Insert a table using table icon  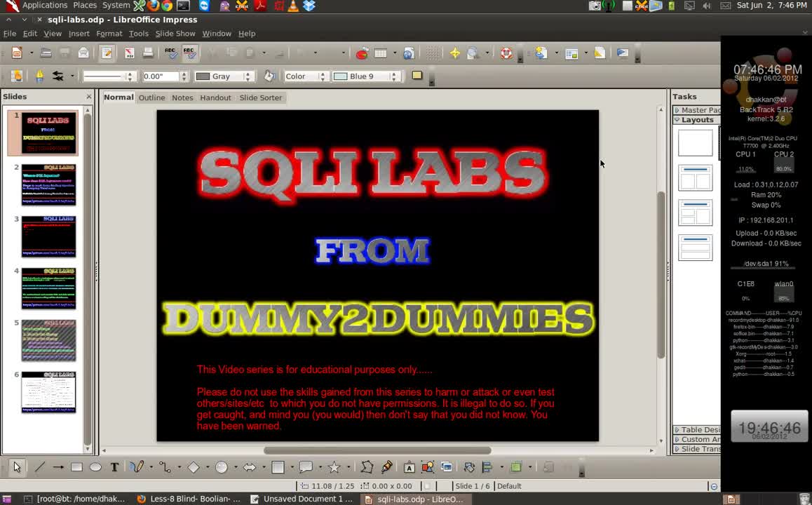click(x=381, y=53)
